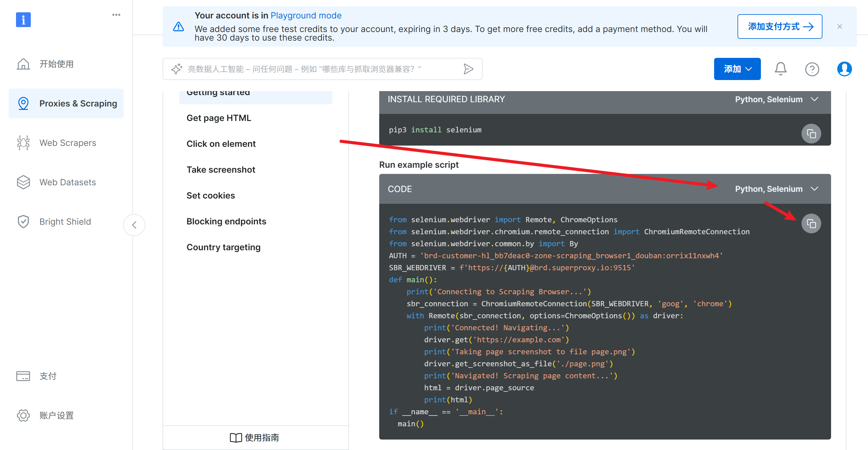Open the Playground mode link
Screen dimensions: 868x450
click(306, 15)
